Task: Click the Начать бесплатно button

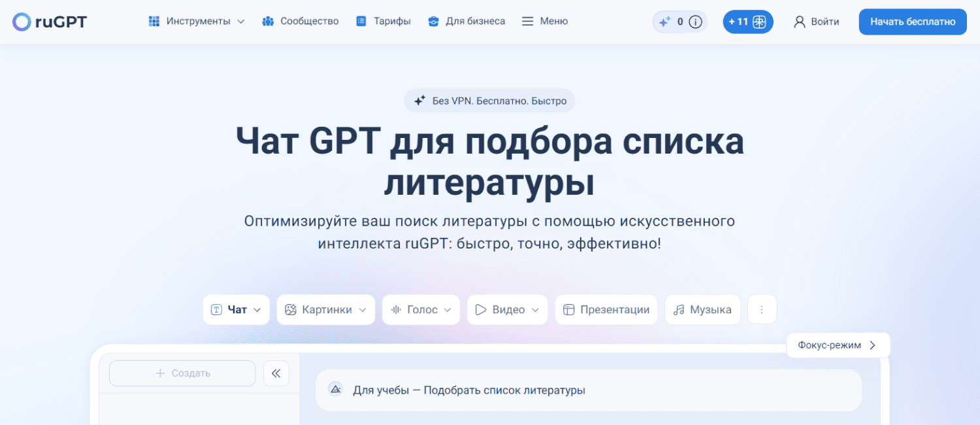Action: [x=913, y=22]
